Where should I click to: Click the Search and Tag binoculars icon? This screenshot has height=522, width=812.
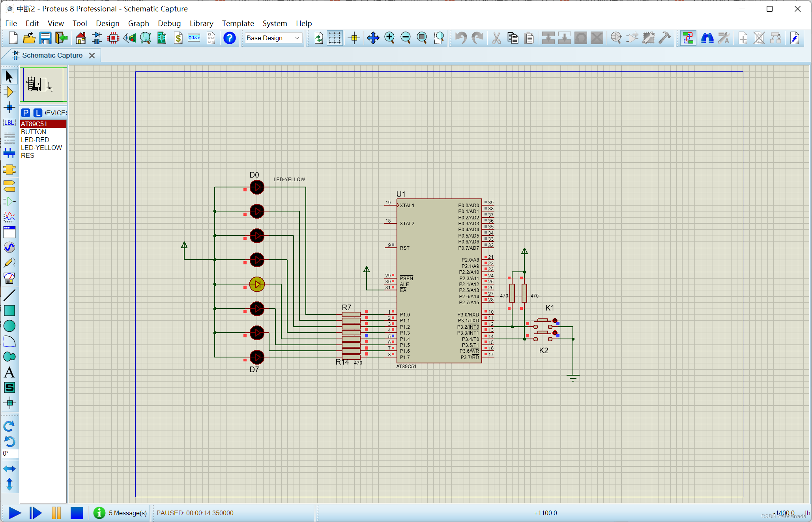click(707, 38)
